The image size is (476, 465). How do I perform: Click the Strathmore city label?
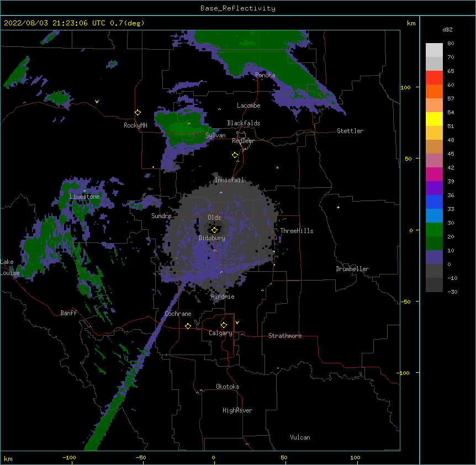tap(285, 336)
